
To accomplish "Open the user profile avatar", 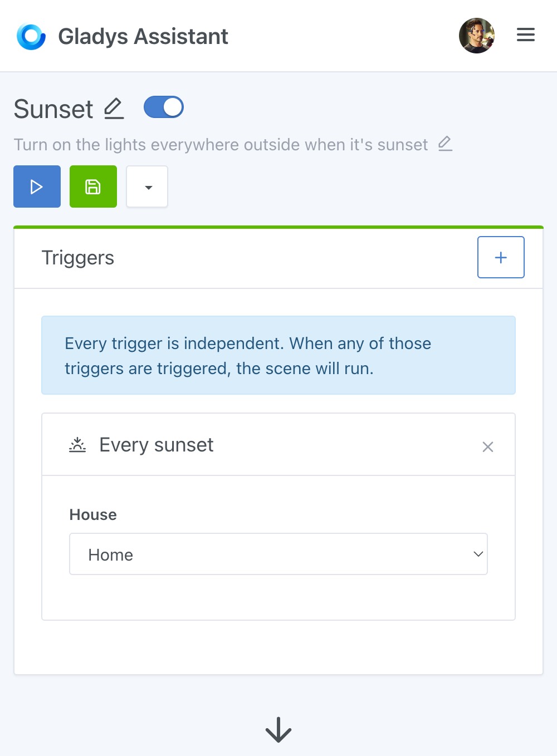I will 477,36.
